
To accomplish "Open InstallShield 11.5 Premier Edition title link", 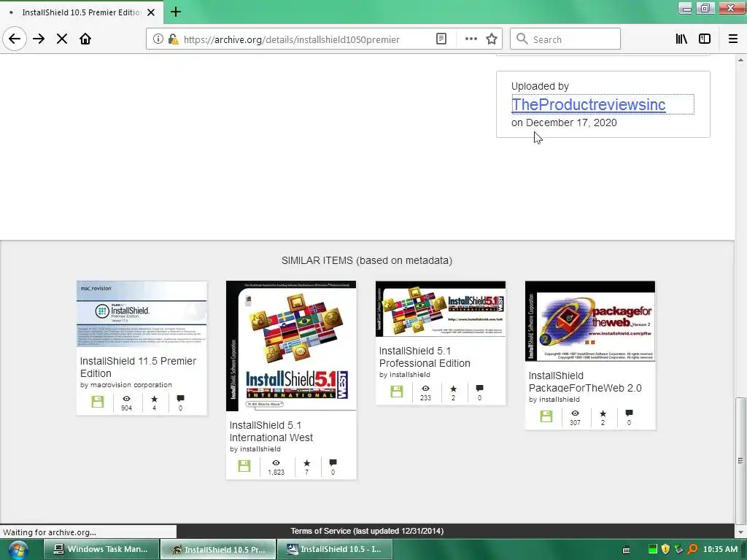I will pos(138,367).
